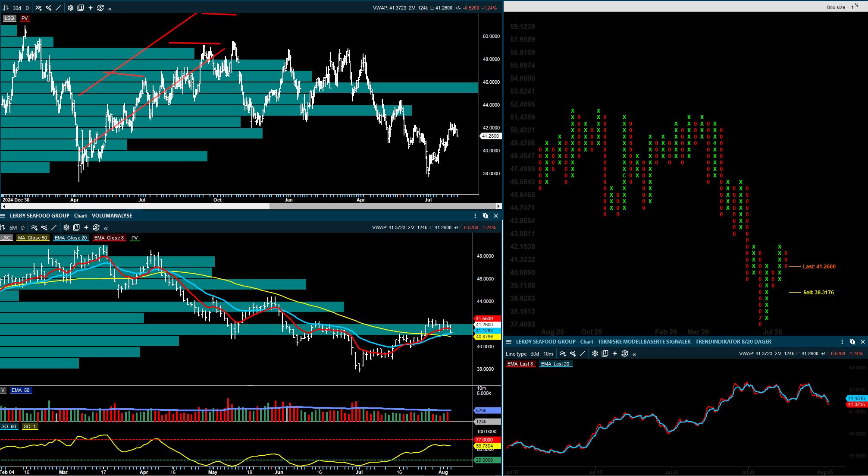This screenshot has width=868, height=476.
Task: Open the 30d period selector in TRENDINDIKATOR
Action: (535, 353)
